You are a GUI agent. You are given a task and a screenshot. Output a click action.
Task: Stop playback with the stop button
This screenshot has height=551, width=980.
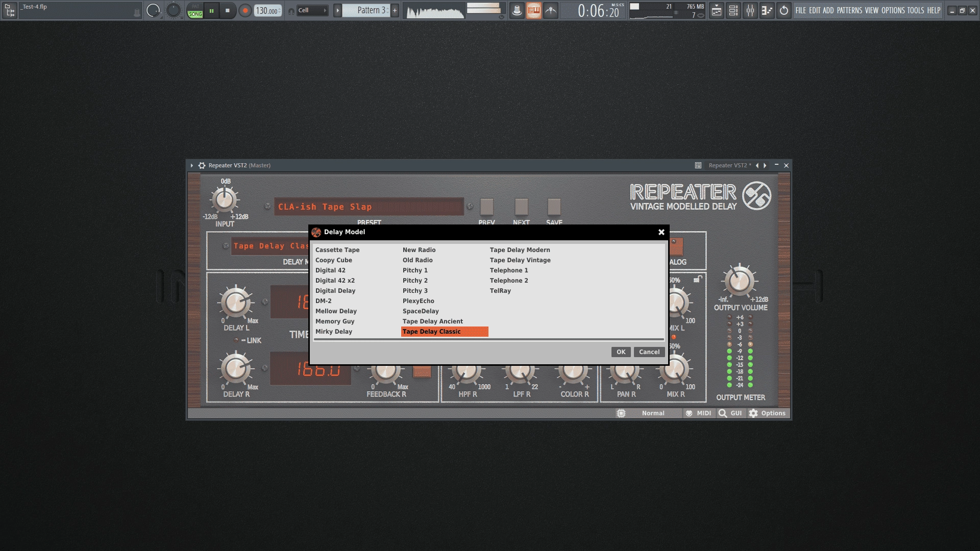(228, 10)
